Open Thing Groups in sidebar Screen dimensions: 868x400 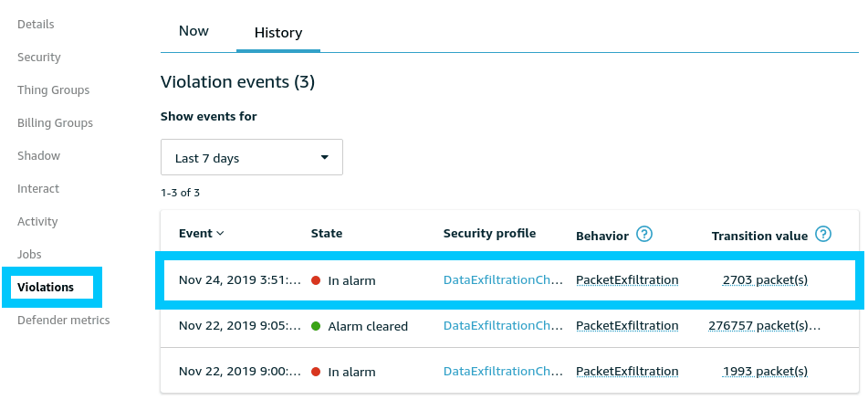(x=53, y=89)
